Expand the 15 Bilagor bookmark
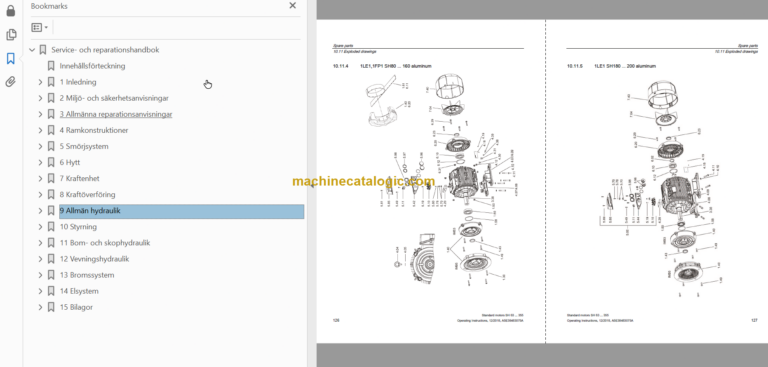 (41, 308)
